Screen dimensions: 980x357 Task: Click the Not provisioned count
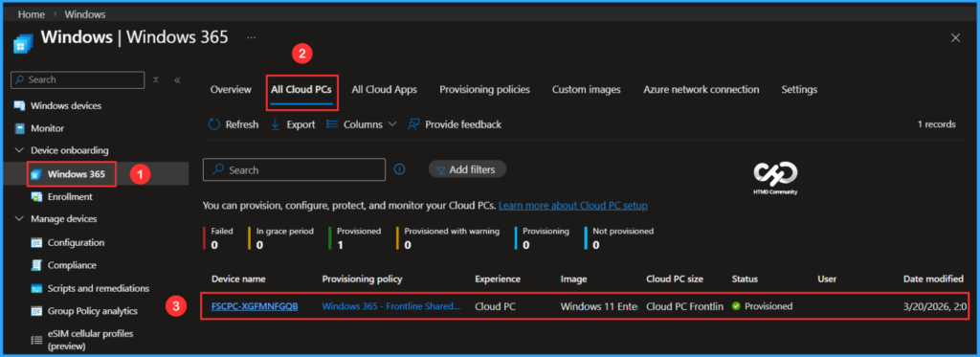[619, 238]
